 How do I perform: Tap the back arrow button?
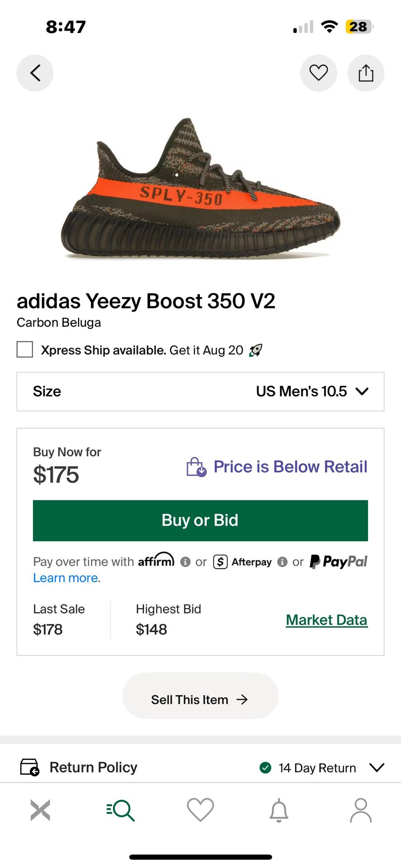click(35, 73)
